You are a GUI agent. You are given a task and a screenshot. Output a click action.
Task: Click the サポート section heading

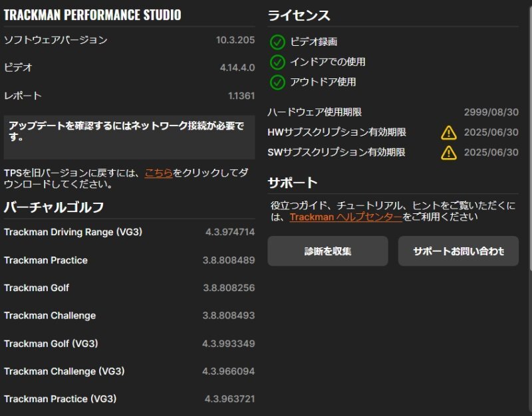293,183
